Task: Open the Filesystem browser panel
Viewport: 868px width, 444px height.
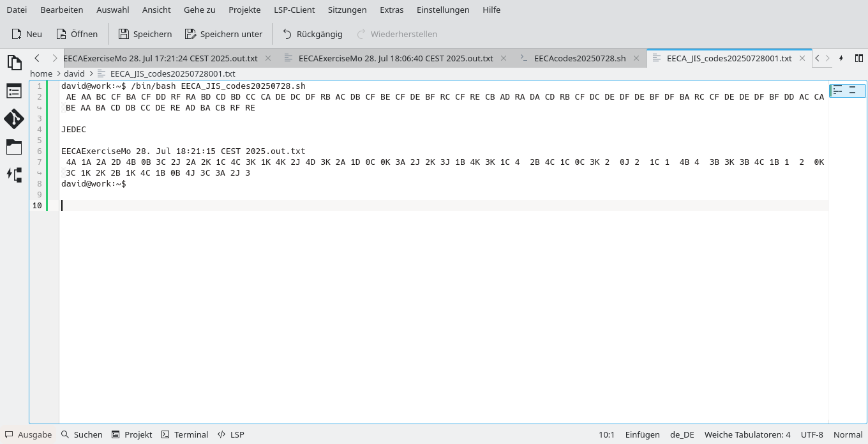Action: coord(14,147)
